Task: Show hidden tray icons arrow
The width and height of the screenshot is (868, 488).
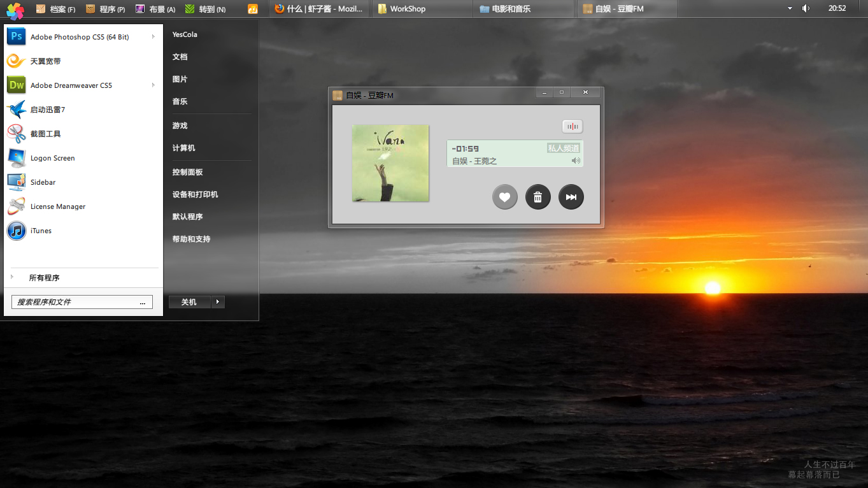Action: pyautogui.click(x=790, y=9)
